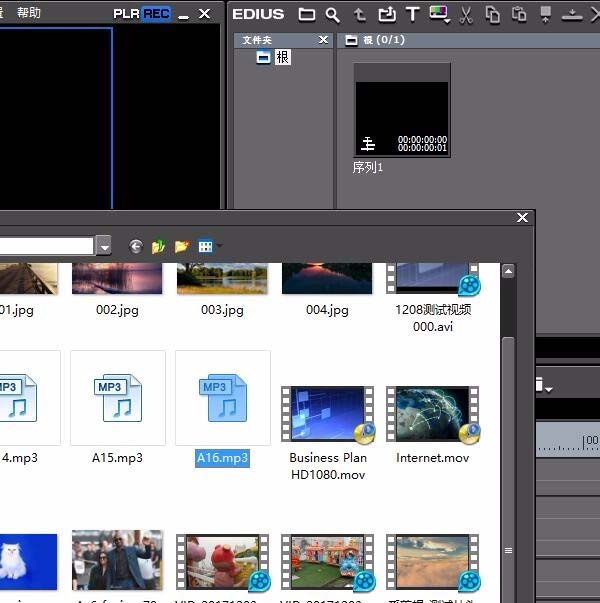Click the create new folder icon
This screenshot has height=603, width=600.
pyautogui.click(x=182, y=246)
